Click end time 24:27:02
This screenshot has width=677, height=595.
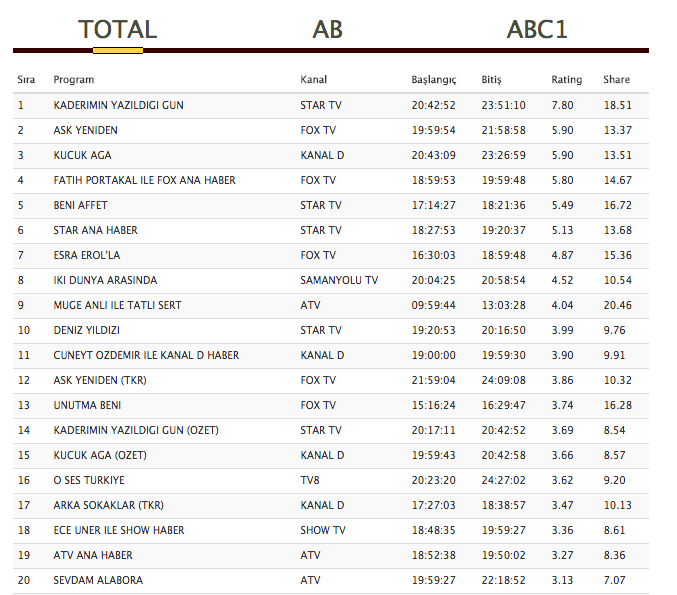click(x=503, y=481)
